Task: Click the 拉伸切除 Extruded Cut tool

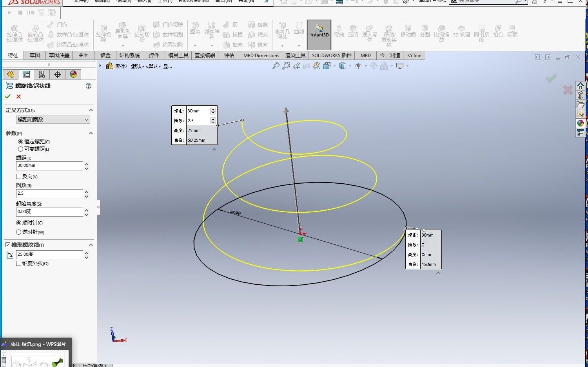Action: (103, 32)
